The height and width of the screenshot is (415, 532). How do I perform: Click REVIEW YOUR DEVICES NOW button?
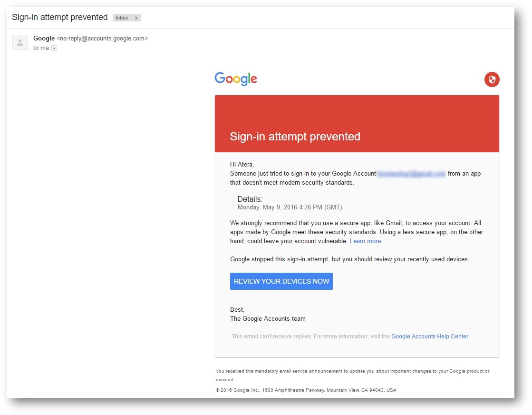click(281, 281)
